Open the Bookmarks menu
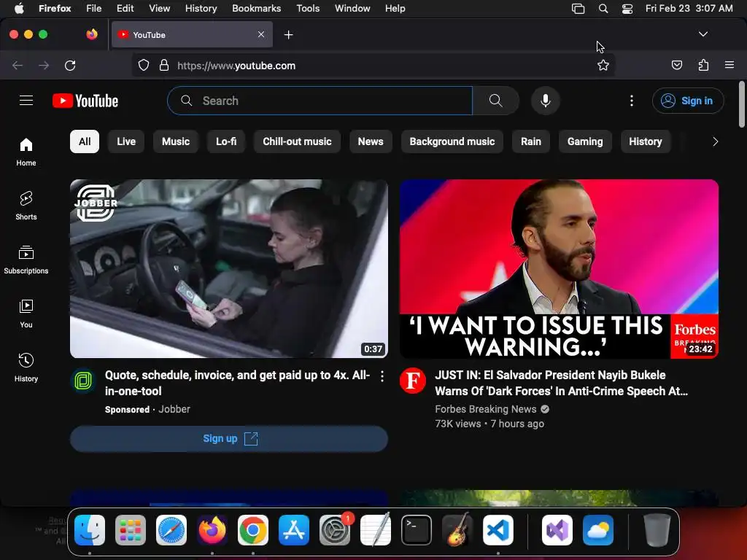Viewport: 747px width, 560px height. click(x=256, y=9)
